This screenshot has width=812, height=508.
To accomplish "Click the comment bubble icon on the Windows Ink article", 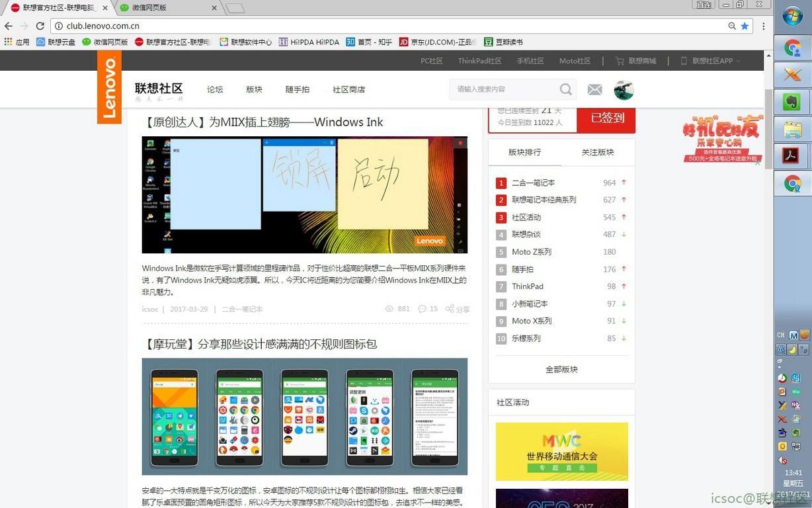I will tap(421, 308).
